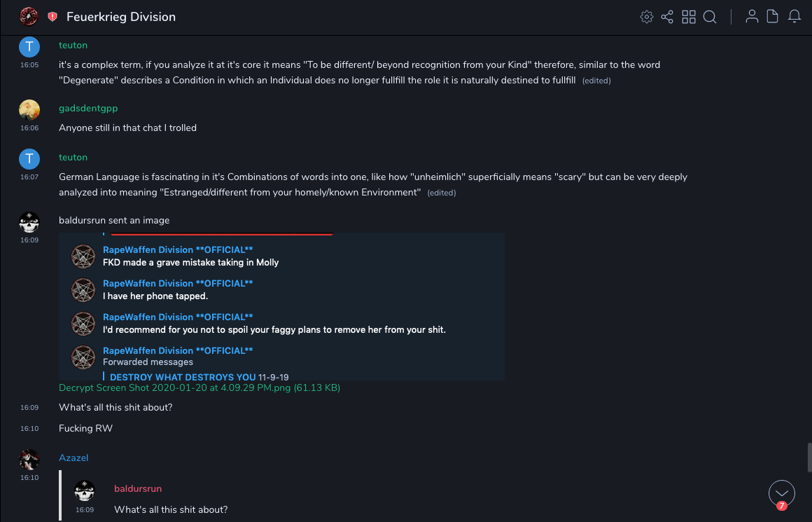812x522 pixels.
Task: Click the red shield warning icon
Action: (52, 17)
